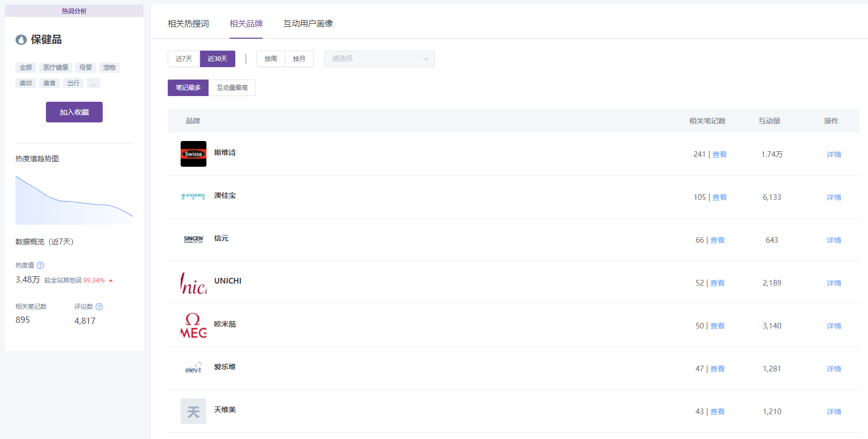Switch to the 相关热搜词 tab
Image resolution: width=868 pixels, height=439 pixels.
pos(188,24)
